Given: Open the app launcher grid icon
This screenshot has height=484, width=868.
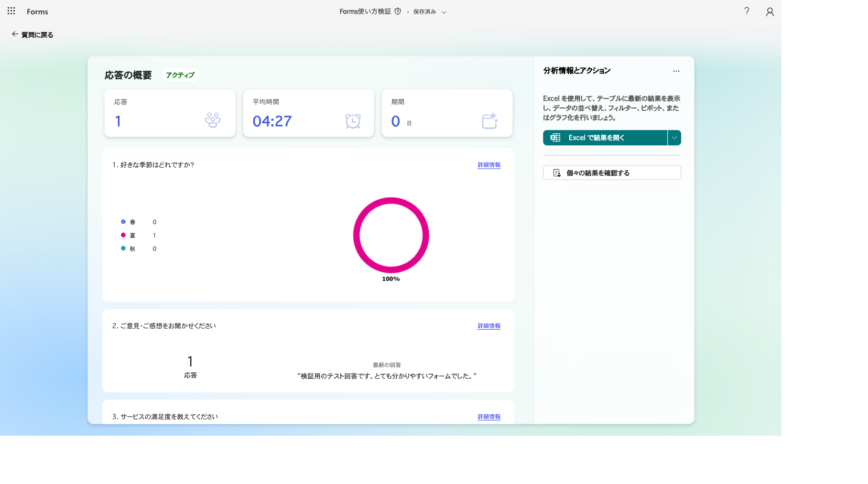Looking at the screenshot, I should point(11,11).
